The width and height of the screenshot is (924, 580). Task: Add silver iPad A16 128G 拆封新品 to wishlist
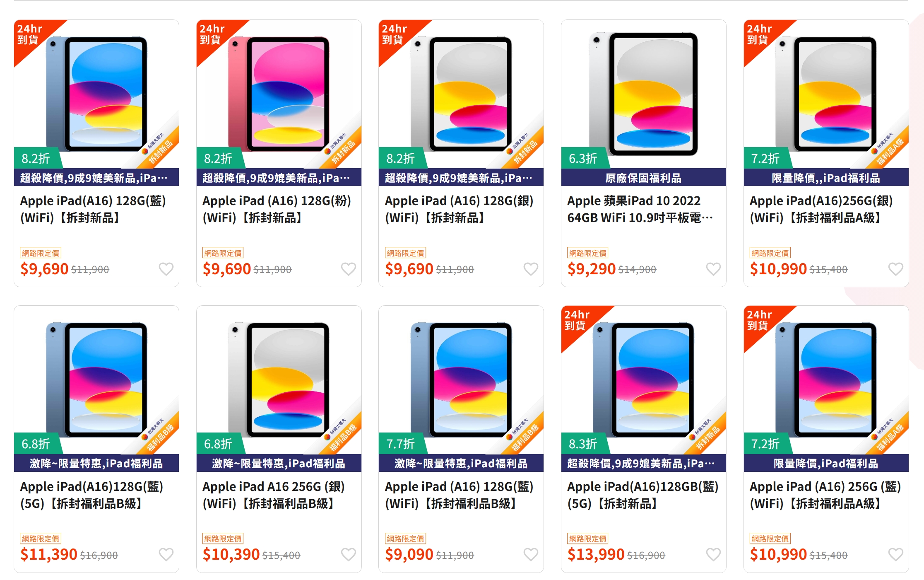531,269
